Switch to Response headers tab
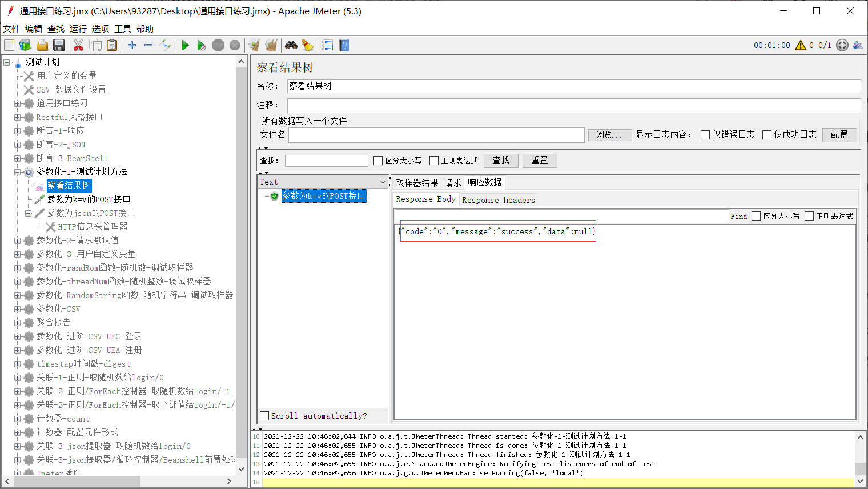 tap(499, 200)
